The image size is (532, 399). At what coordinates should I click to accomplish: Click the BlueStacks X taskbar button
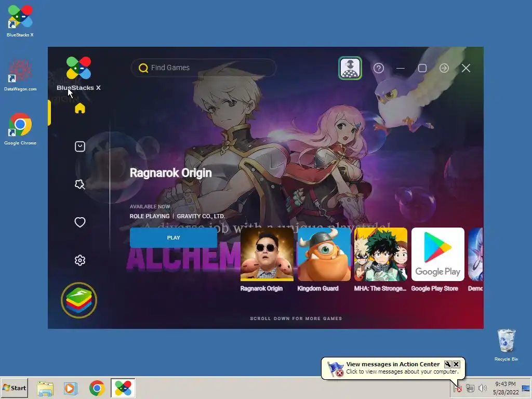tap(123, 388)
